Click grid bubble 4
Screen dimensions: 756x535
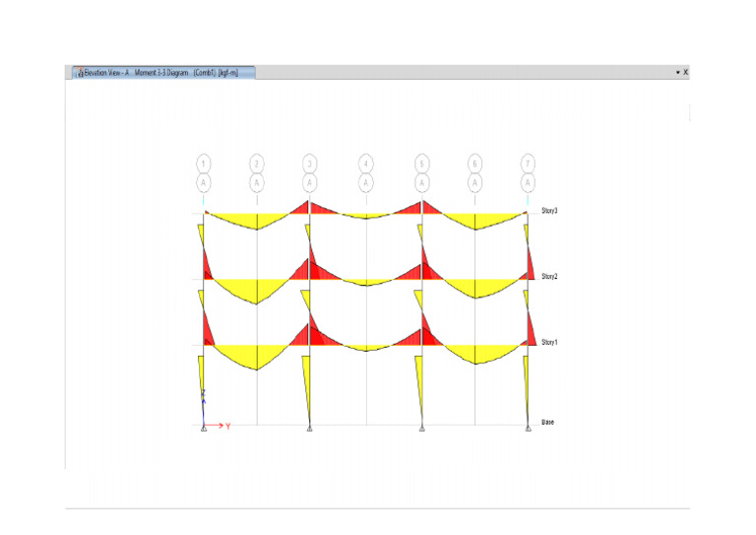(366, 164)
